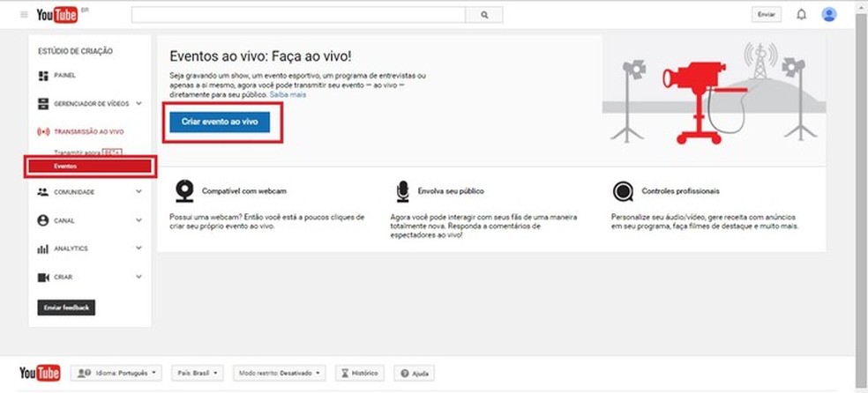Click the Canal person icon
The width and height of the screenshot is (868, 393).
(43, 220)
